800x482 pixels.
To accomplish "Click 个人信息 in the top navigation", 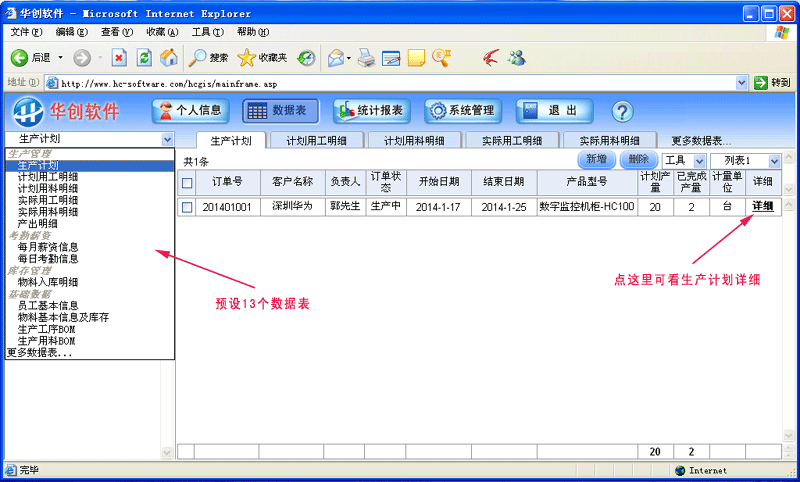I will (190, 111).
